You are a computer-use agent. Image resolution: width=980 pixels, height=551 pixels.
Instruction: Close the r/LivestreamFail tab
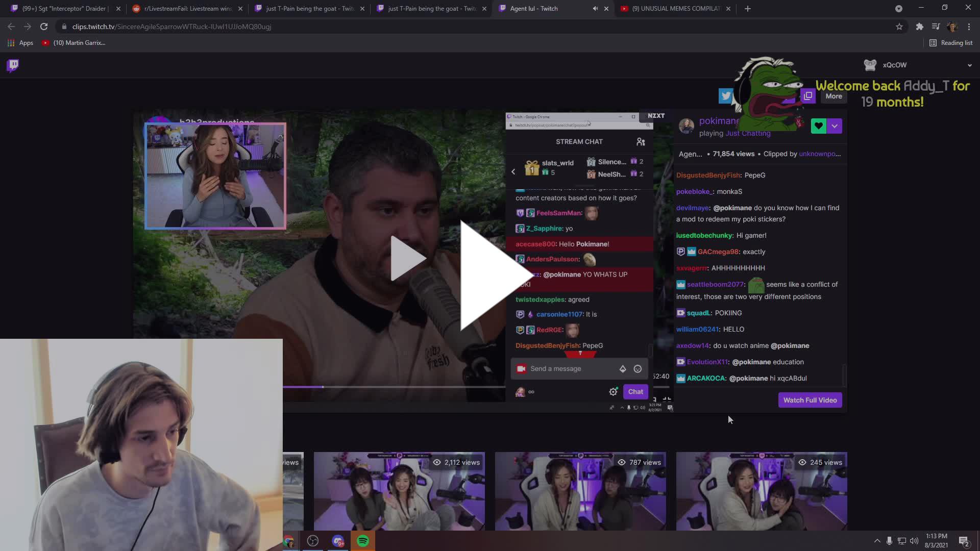(240, 9)
